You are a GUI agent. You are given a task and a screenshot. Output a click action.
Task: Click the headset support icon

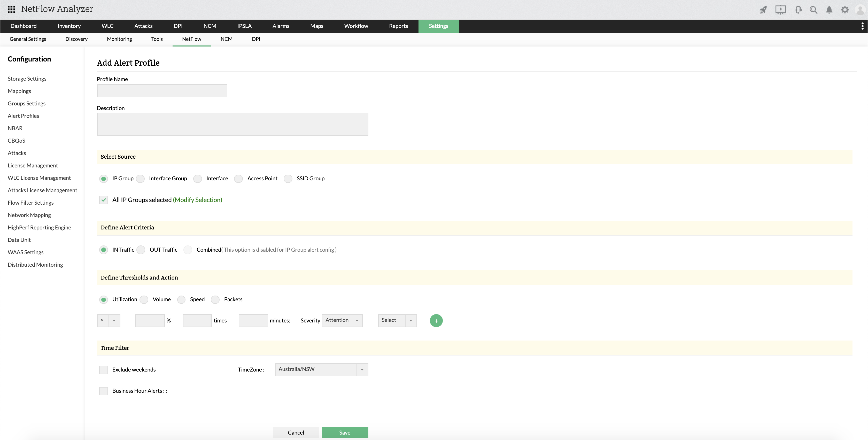[x=798, y=10]
